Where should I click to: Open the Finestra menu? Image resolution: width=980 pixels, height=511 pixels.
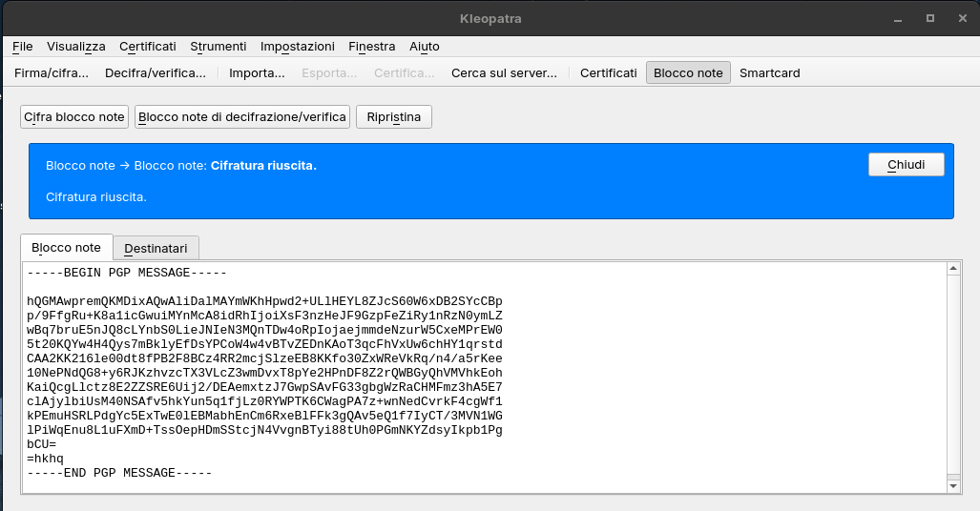372,46
